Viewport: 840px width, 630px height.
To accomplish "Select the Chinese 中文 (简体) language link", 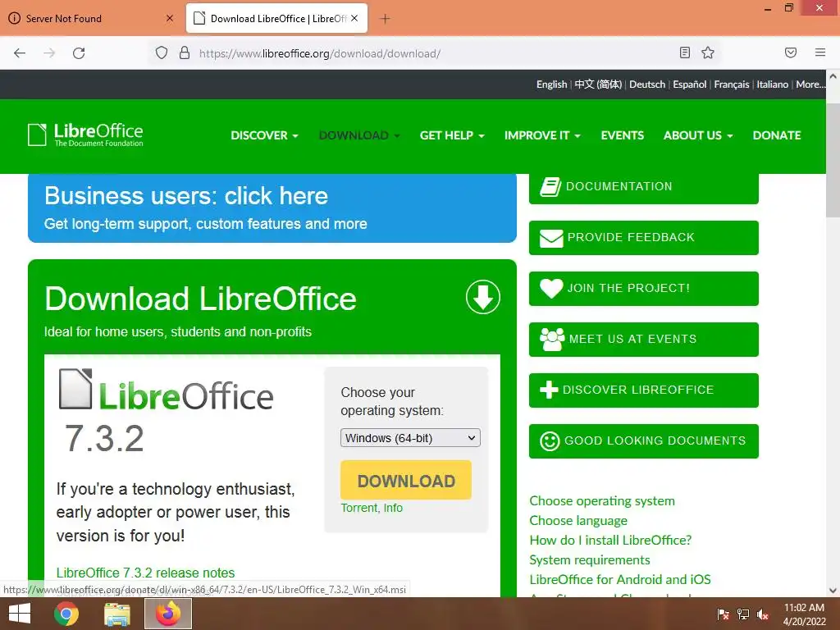I will pos(598,84).
